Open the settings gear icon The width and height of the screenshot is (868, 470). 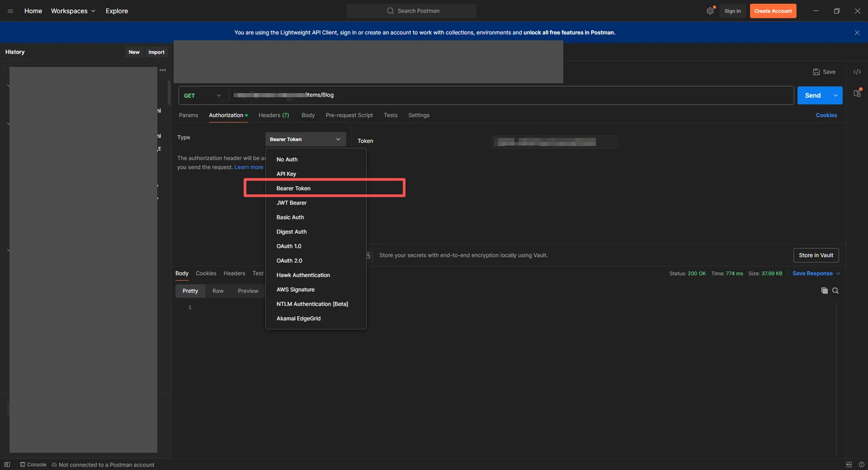pyautogui.click(x=710, y=11)
